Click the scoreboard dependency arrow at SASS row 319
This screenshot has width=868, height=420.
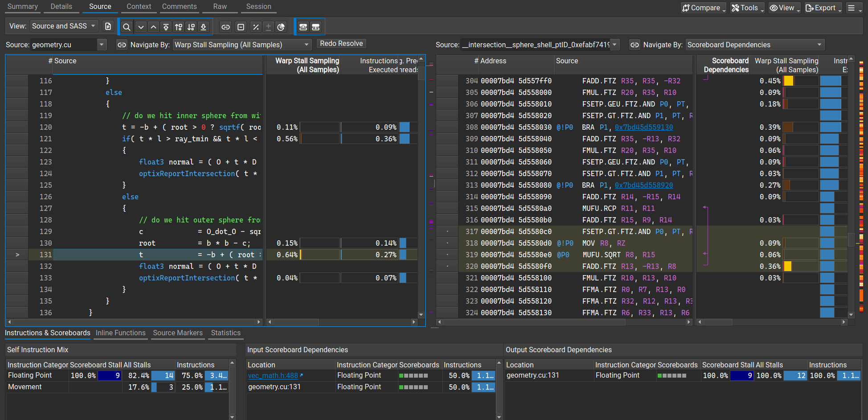(x=705, y=254)
